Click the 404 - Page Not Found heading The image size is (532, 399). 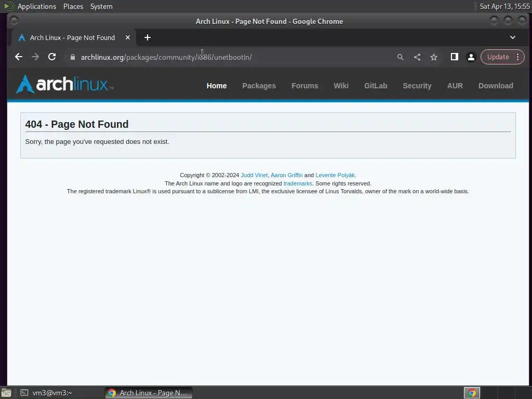coord(77,124)
